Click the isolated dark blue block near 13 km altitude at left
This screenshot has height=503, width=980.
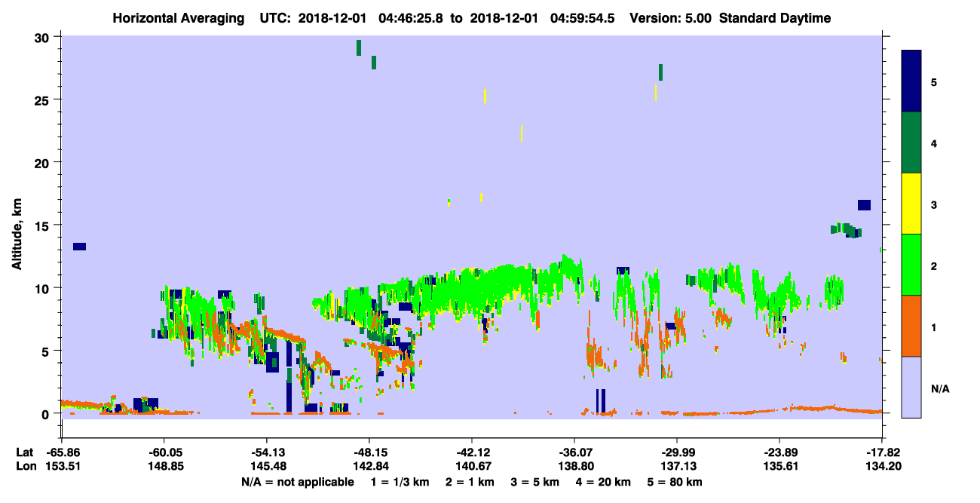click(x=79, y=247)
